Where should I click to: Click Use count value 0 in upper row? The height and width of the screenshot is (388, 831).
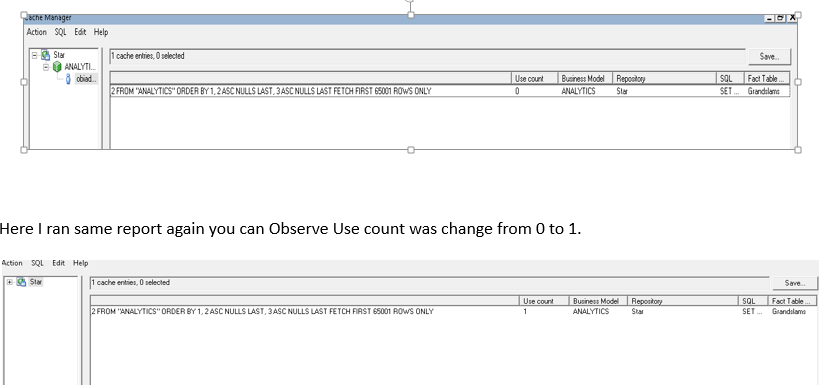point(517,91)
